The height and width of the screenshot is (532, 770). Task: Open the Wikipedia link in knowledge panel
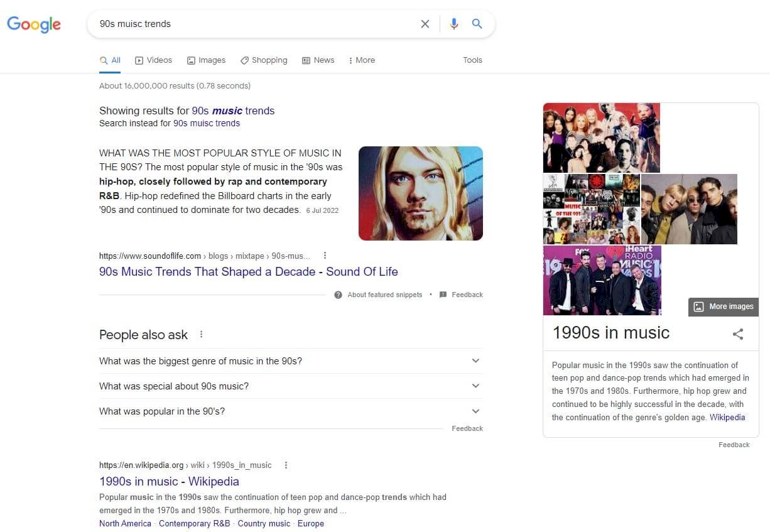727,417
